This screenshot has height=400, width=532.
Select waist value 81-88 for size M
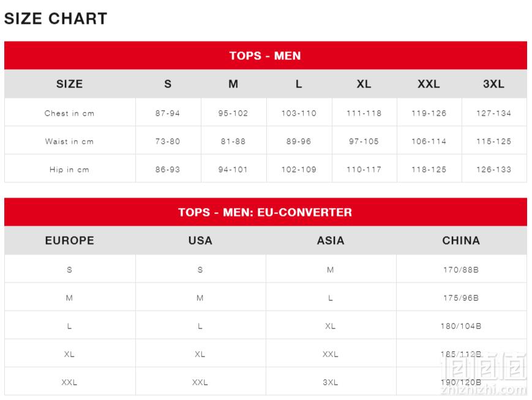coord(233,141)
